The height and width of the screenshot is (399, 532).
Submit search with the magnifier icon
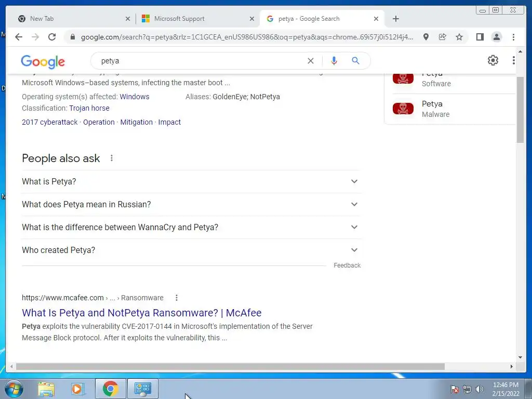click(355, 61)
